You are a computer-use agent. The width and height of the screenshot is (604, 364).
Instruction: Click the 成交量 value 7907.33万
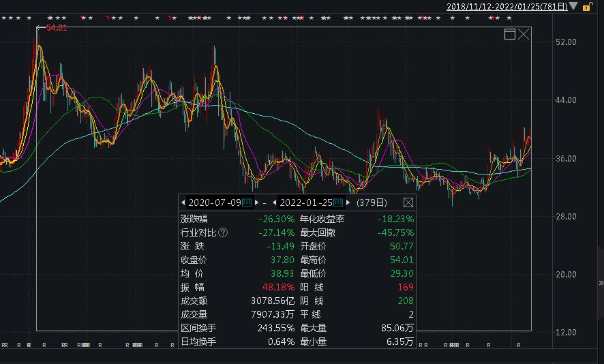point(273,315)
